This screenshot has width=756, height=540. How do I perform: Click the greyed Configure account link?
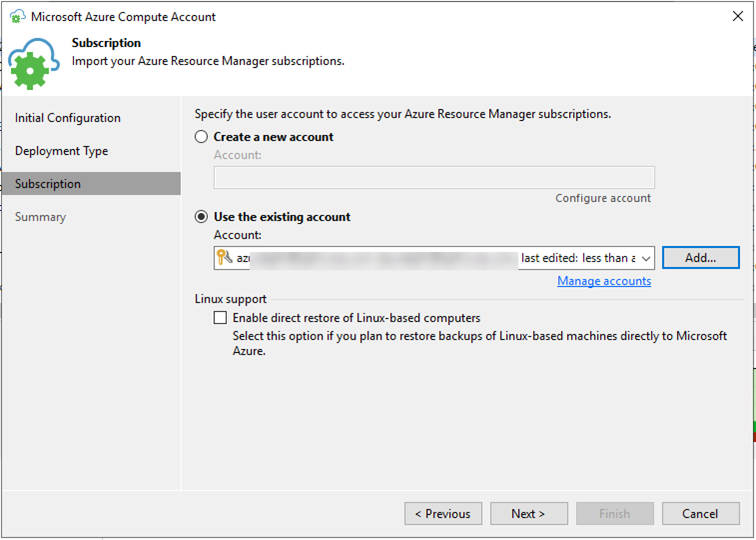[x=603, y=198]
